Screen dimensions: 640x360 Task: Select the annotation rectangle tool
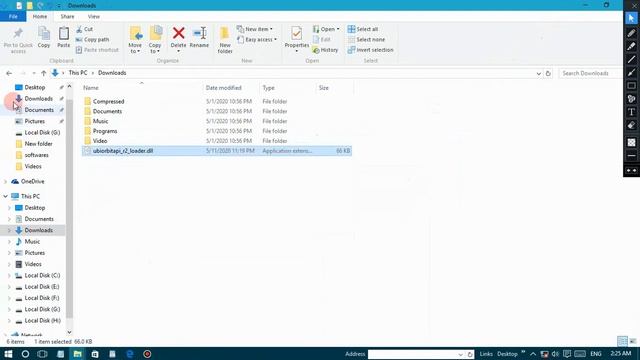pyautogui.click(x=631, y=86)
